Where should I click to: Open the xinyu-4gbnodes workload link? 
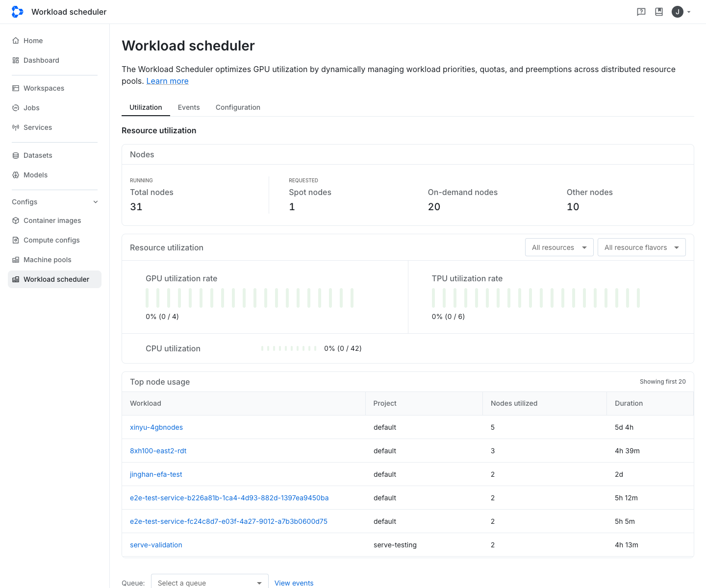coord(156,427)
